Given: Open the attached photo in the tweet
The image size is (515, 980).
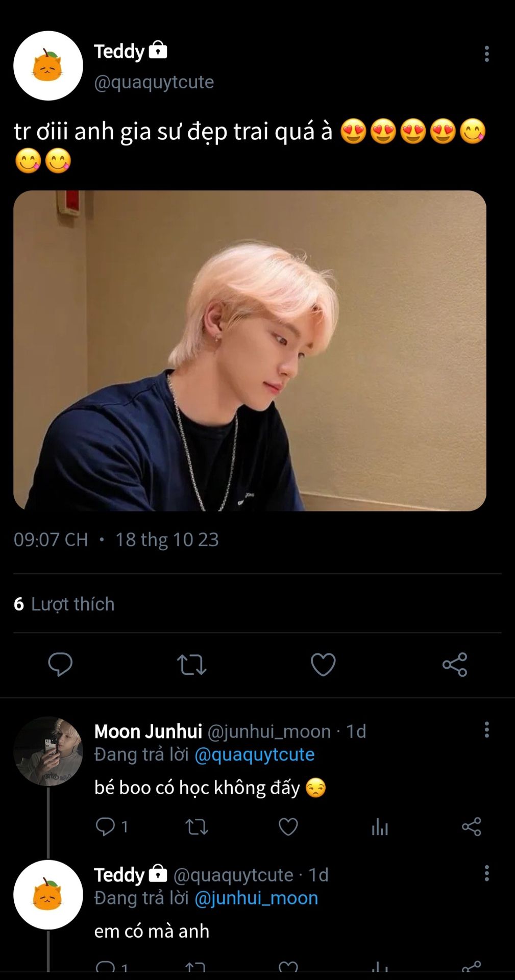Looking at the screenshot, I should click(250, 351).
